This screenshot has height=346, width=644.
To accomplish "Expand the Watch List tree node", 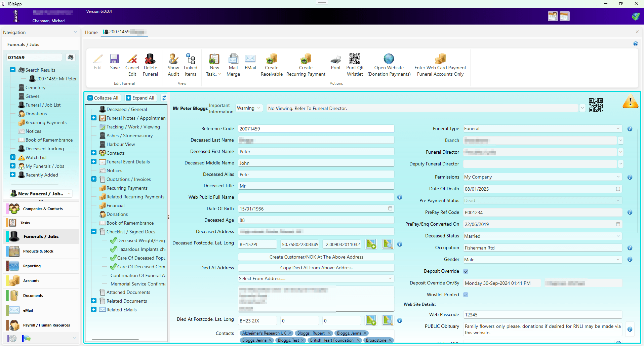I will (13, 157).
